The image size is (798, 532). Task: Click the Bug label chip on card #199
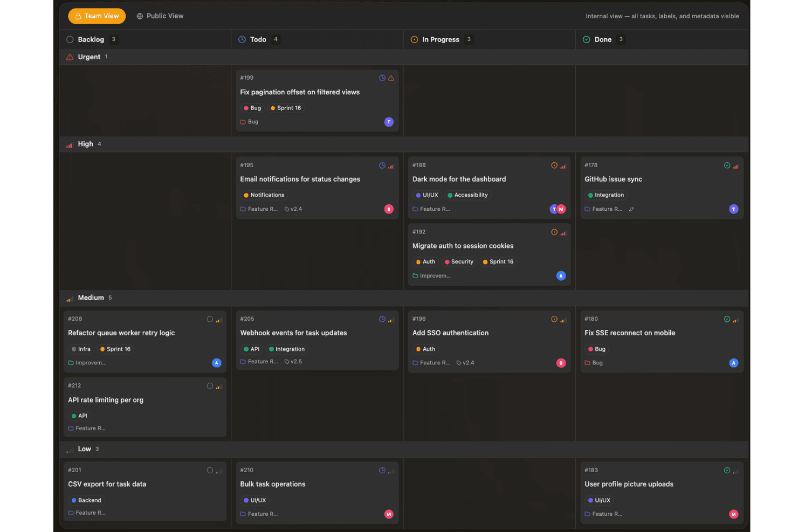pyautogui.click(x=252, y=108)
